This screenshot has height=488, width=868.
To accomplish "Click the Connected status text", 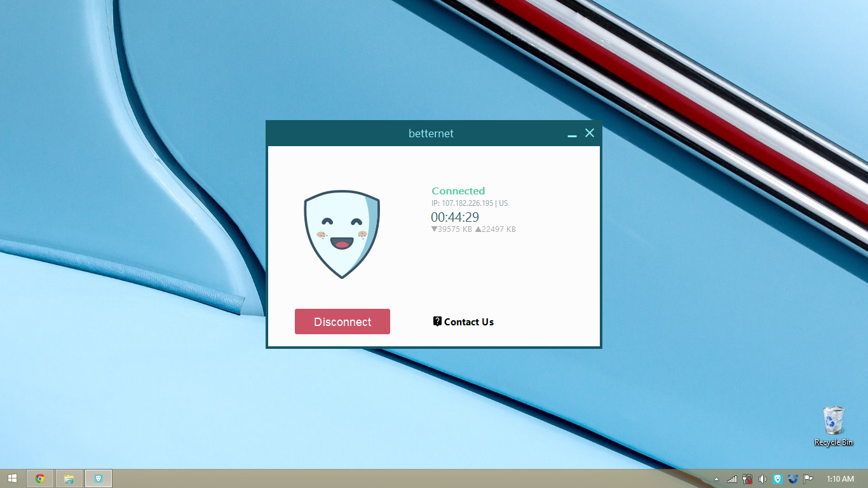I will tap(458, 191).
